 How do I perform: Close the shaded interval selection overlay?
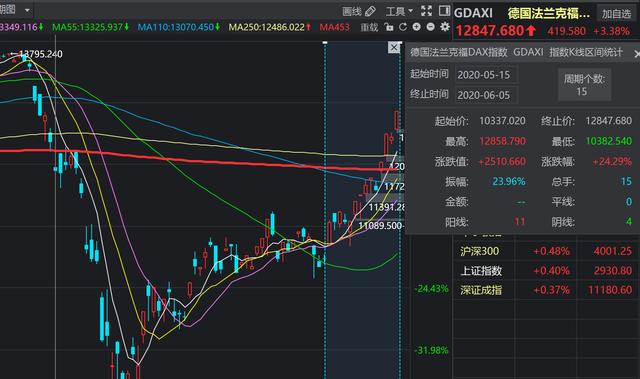point(394,48)
